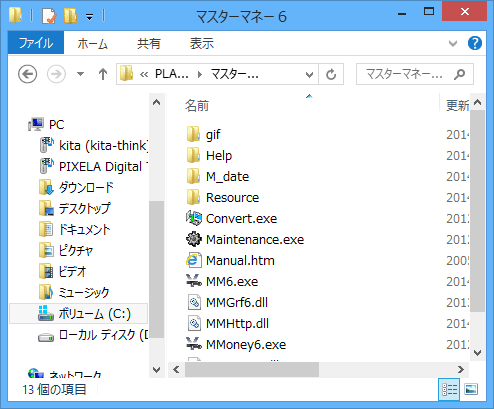Select the Convert.exe program icon
The width and height of the screenshot is (494, 409).
click(194, 218)
